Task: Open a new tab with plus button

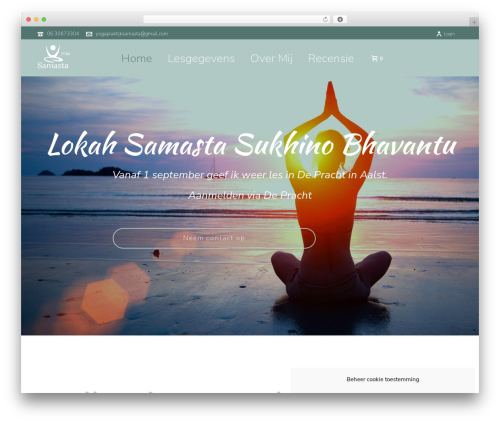Action: point(474,22)
